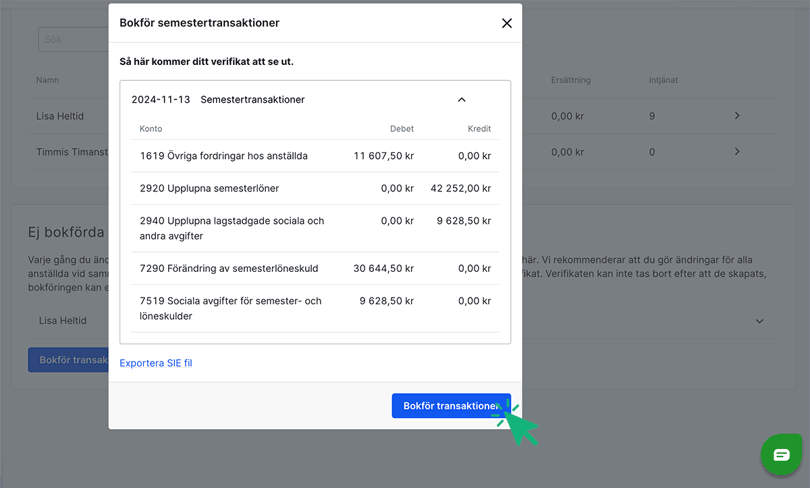Close the Bokför semestertransaktioner dialog
The width and height of the screenshot is (810, 488).
click(506, 23)
